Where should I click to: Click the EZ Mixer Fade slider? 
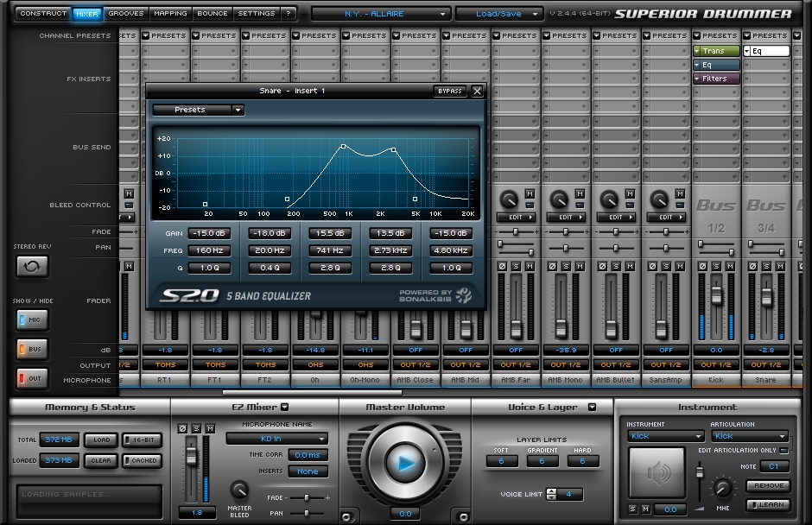(x=307, y=498)
